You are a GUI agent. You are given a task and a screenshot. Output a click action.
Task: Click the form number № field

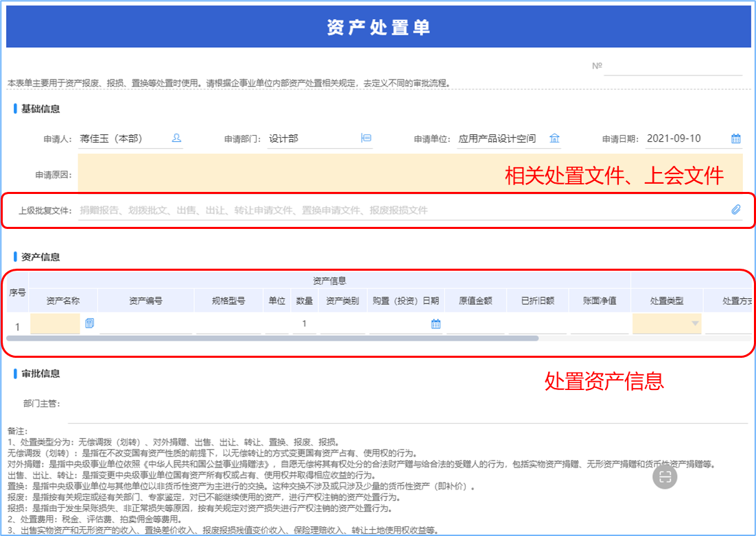[672, 66]
